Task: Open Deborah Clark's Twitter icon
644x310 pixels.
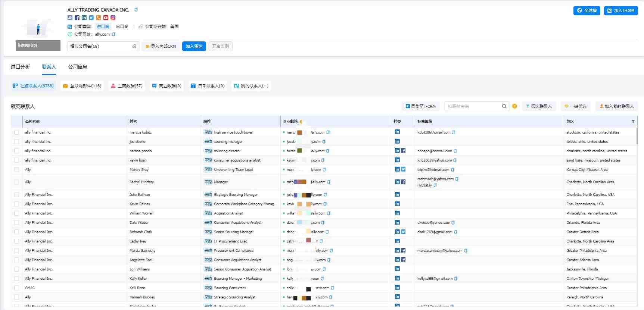Action: click(403, 232)
